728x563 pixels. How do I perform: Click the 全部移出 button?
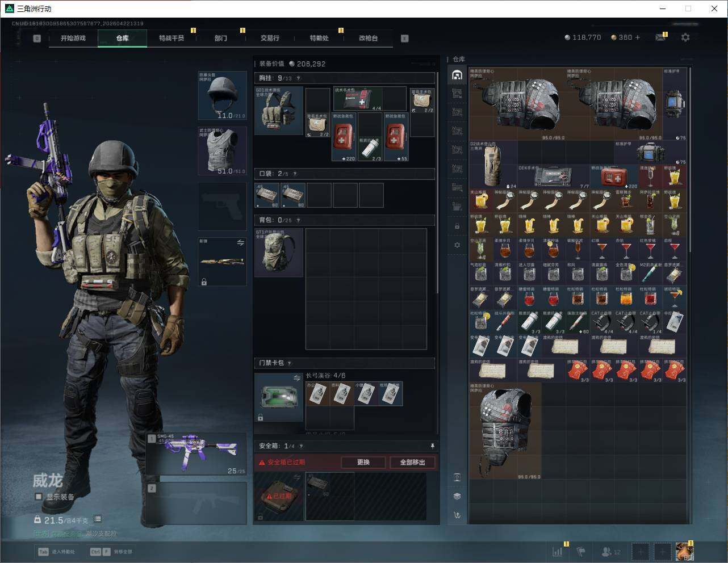[x=413, y=463]
